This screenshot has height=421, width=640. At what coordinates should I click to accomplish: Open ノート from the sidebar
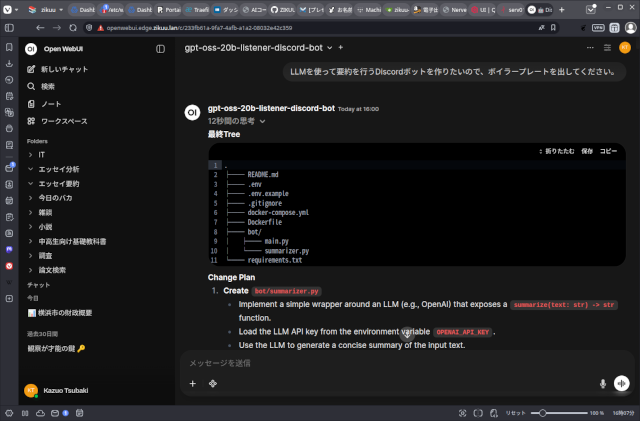coord(49,103)
